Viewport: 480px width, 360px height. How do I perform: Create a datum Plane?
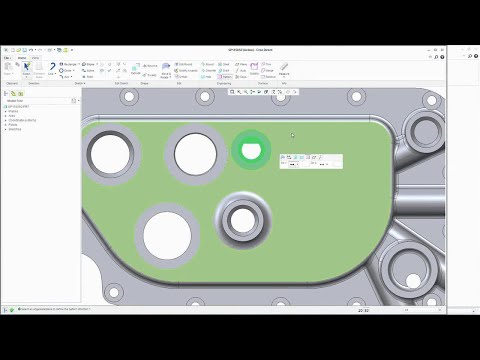pos(241,64)
